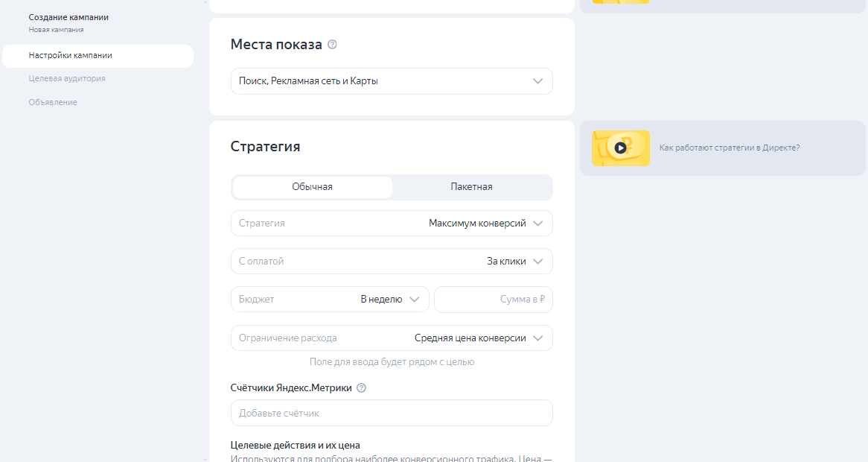This screenshot has height=462, width=868.
Task: Click the help icon beside Места показа
Action: (332, 45)
